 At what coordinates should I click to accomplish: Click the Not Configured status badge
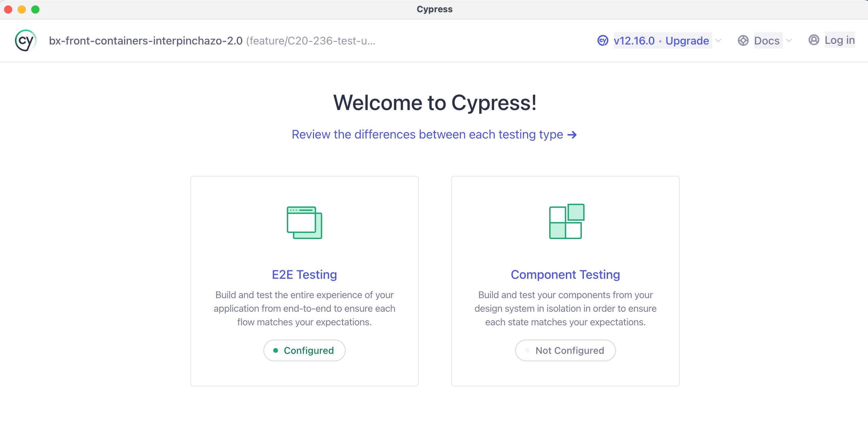tap(565, 350)
